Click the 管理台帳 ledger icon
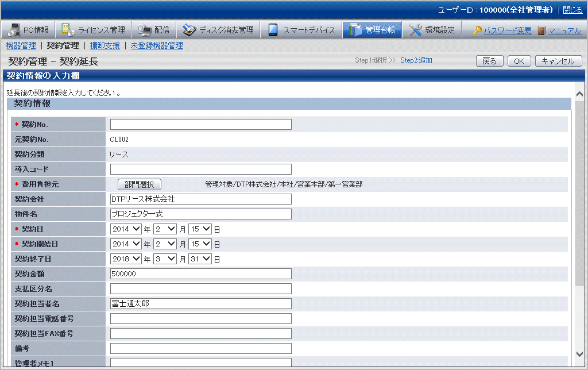Viewport: 588px width, 370px height. click(x=355, y=30)
